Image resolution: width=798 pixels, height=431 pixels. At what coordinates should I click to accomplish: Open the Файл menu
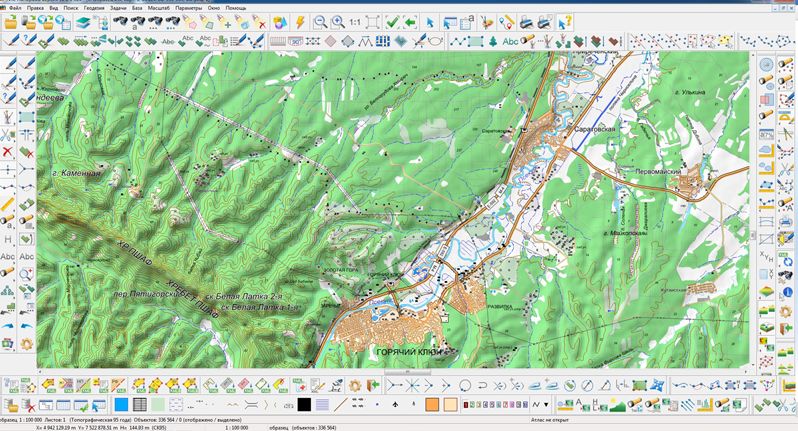(15, 7)
